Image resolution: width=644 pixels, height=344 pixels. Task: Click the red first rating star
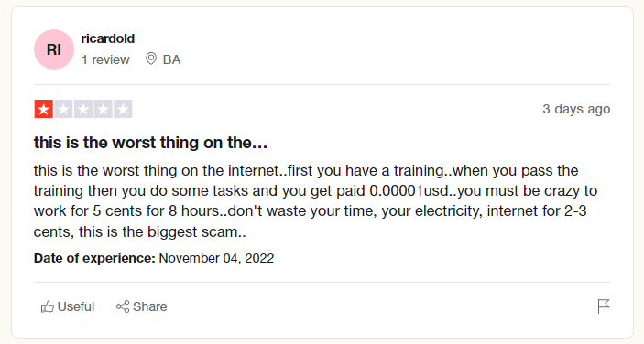44,109
